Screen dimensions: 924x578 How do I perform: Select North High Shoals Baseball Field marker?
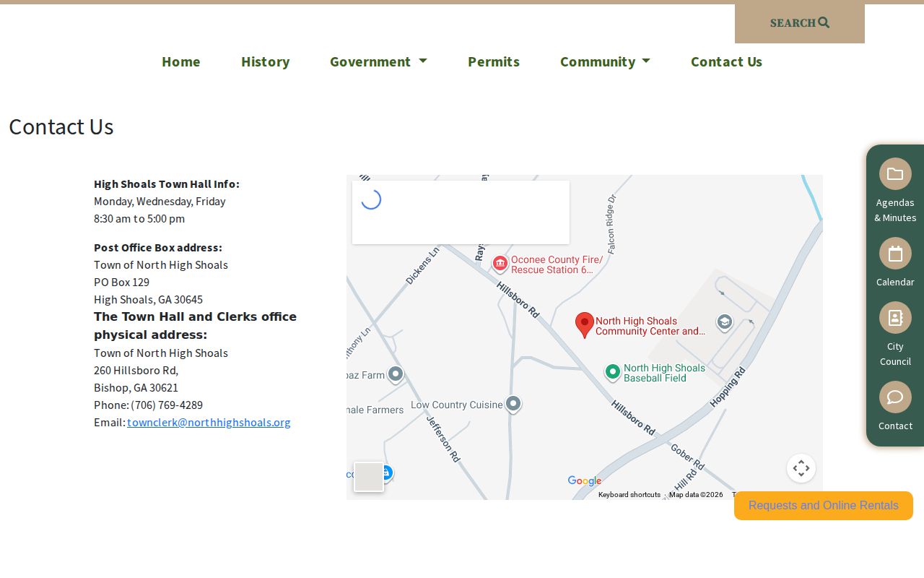pos(612,372)
